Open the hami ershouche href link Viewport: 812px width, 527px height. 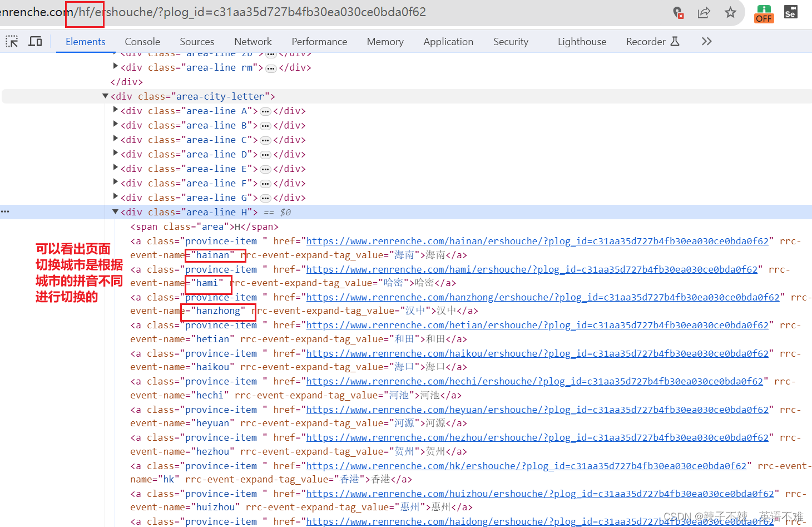[x=532, y=269]
